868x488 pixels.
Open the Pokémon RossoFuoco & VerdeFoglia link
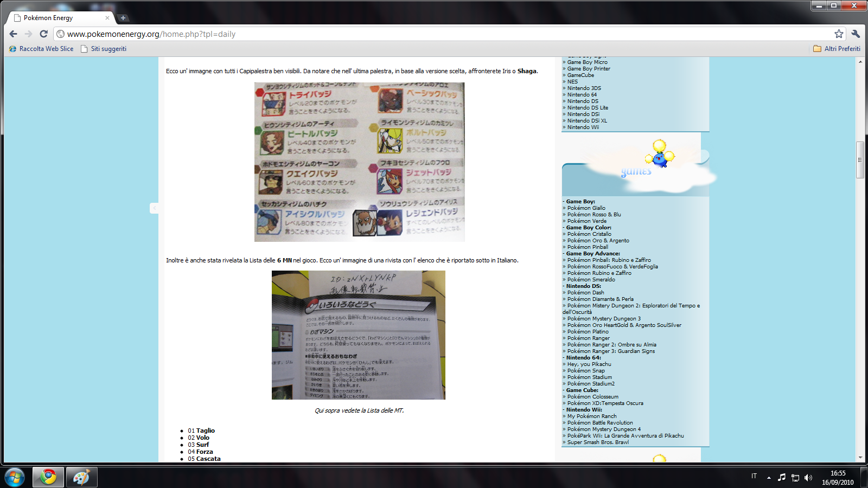pyautogui.click(x=612, y=267)
